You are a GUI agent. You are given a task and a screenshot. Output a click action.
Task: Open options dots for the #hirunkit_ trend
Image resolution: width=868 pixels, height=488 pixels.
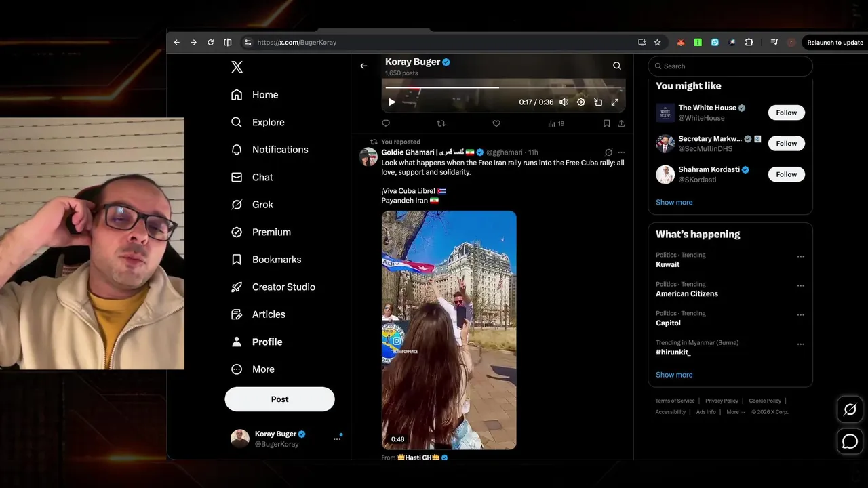click(x=801, y=344)
